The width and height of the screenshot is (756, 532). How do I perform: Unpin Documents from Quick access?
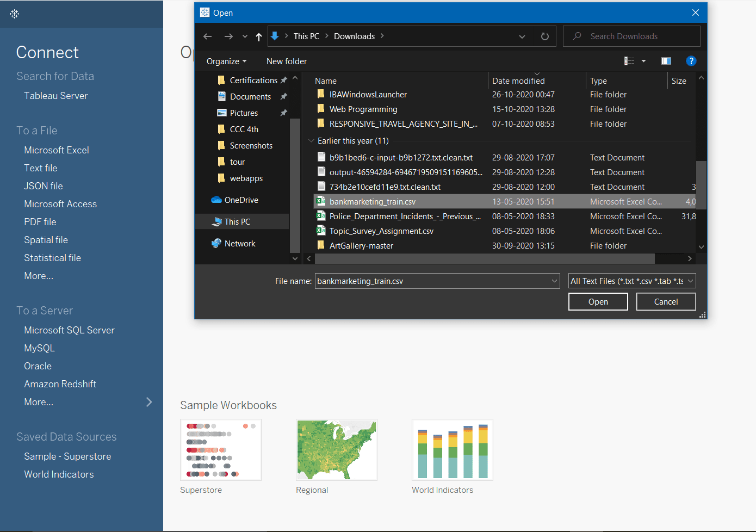(284, 96)
